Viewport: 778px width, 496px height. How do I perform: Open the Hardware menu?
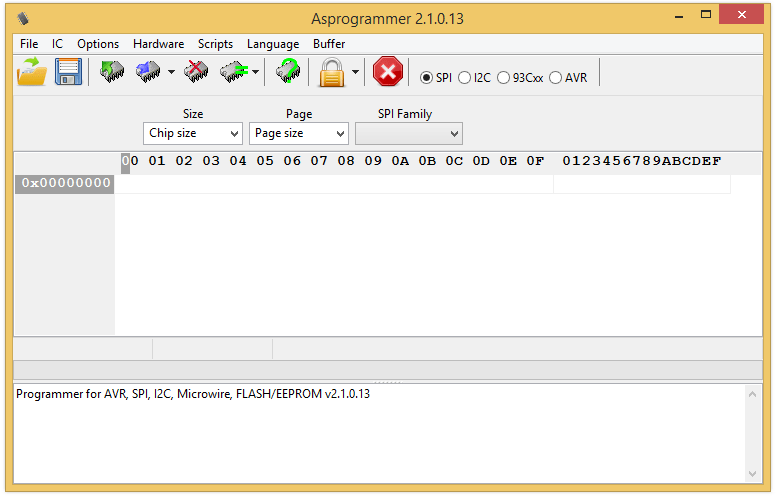tap(158, 44)
